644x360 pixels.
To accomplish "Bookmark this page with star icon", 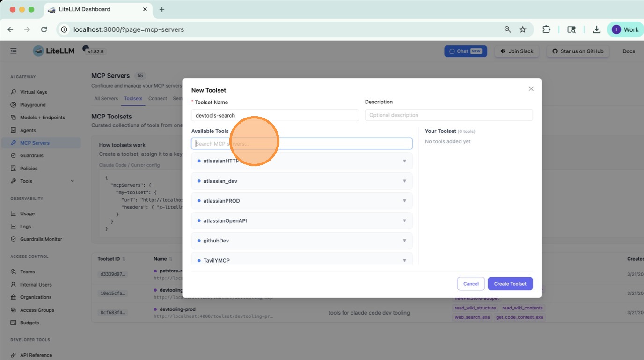I will [523, 29].
